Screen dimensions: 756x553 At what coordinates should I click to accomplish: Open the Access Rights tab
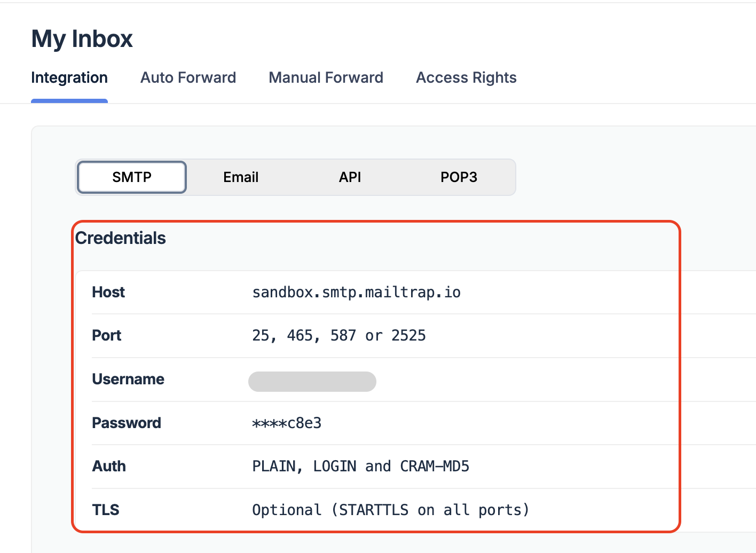(466, 77)
